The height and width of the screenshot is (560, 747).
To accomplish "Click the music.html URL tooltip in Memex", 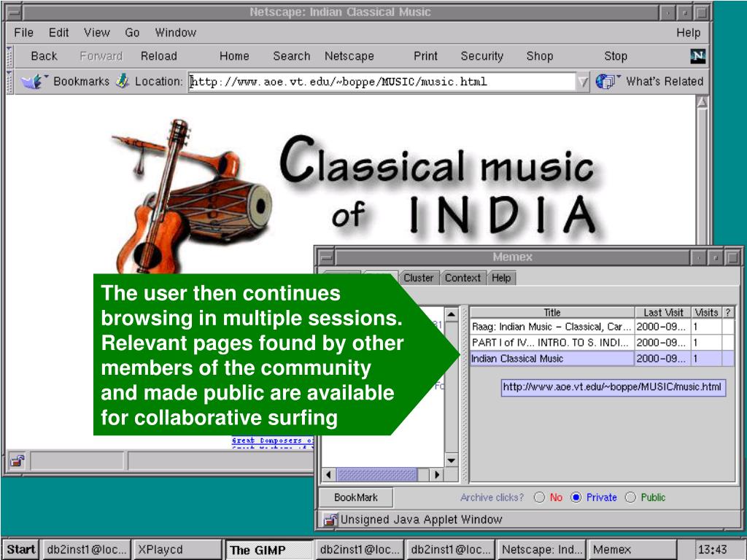I will point(613,387).
